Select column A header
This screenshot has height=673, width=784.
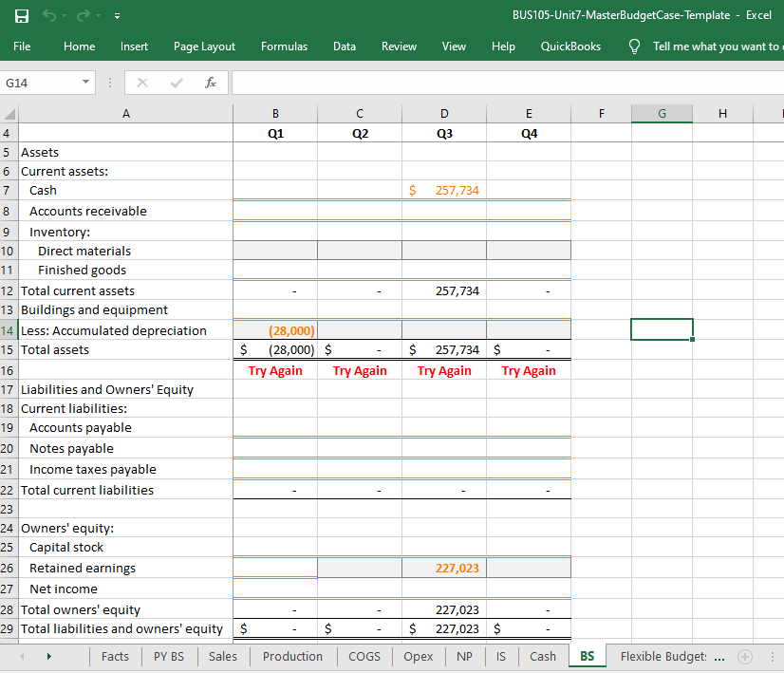[x=126, y=114]
